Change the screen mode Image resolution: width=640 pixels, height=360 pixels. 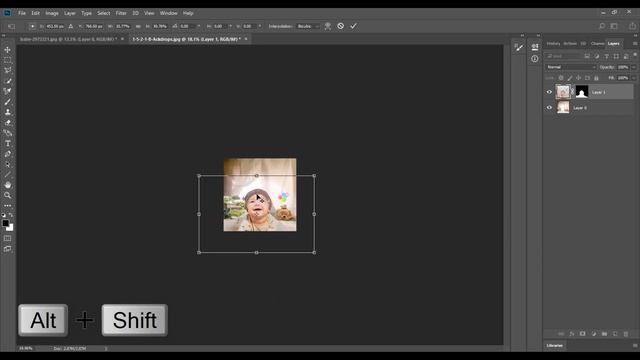tap(7, 249)
